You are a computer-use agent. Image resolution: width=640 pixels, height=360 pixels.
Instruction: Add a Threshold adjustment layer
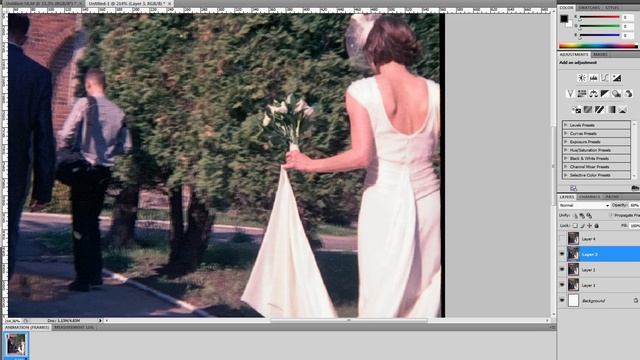(599, 109)
